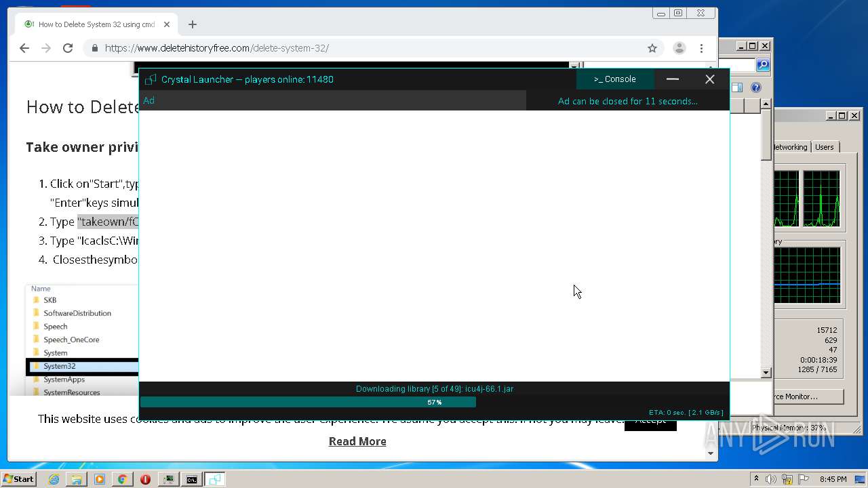Switch to Networking tab in Task Manager
The width and height of the screenshot is (868, 488).
tap(790, 147)
